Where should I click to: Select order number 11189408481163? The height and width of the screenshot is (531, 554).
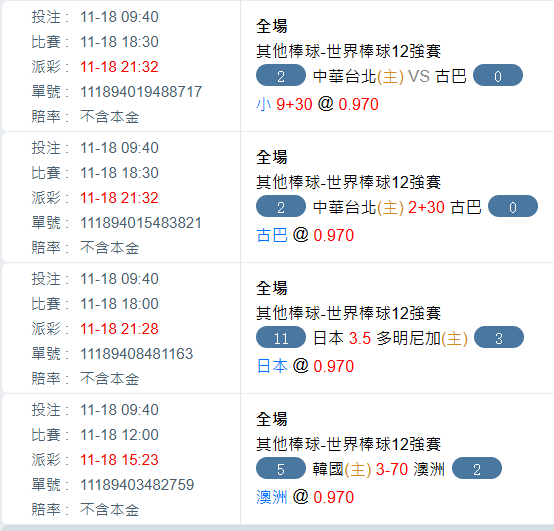point(137,354)
